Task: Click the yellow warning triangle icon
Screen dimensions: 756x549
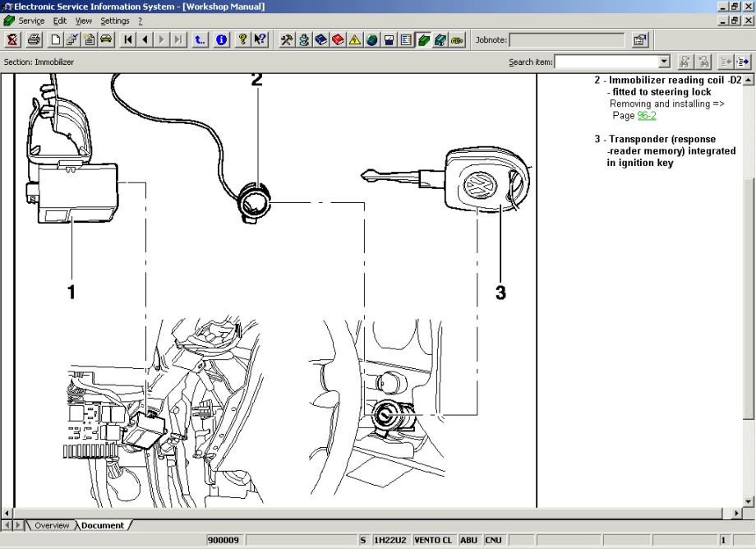Action: [353, 39]
